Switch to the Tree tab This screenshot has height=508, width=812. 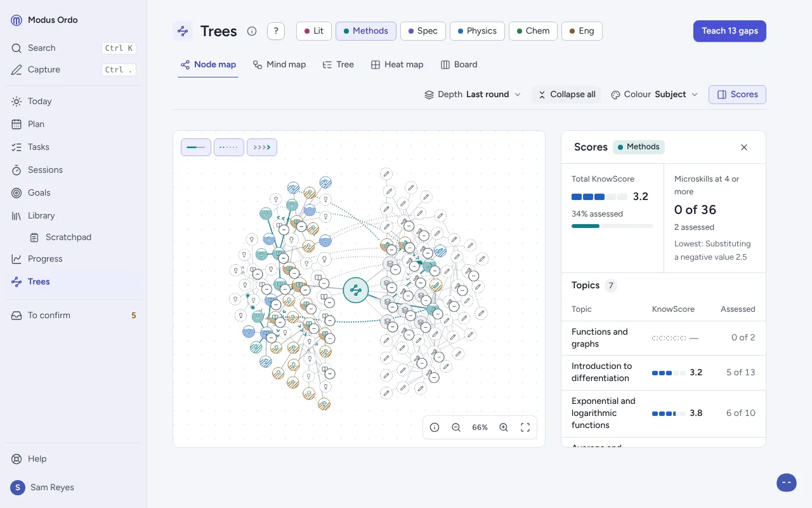click(338, 65)
